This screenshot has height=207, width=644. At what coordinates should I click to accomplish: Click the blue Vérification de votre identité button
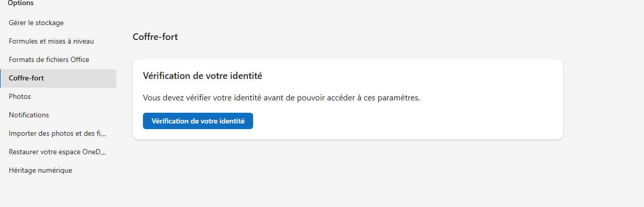coord(198,121)
